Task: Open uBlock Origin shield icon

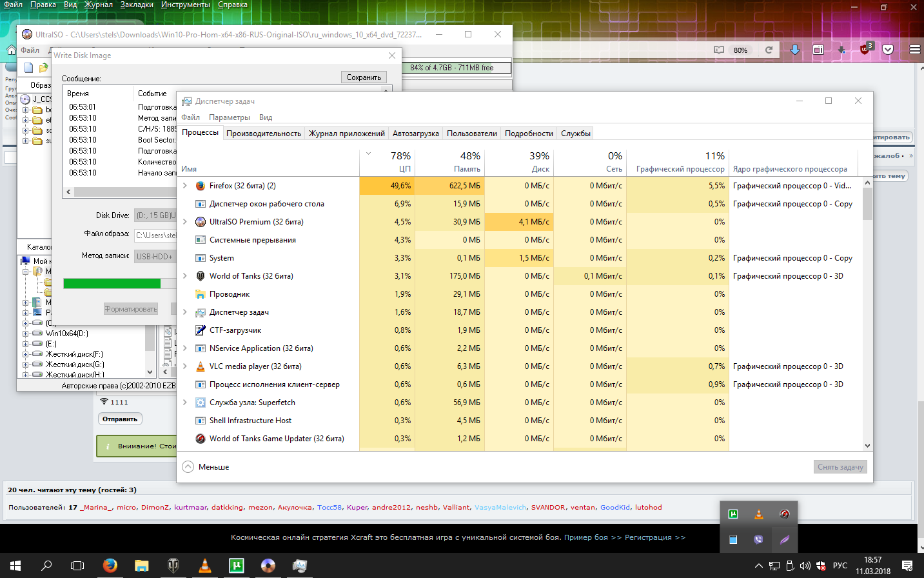Action: 866,49
